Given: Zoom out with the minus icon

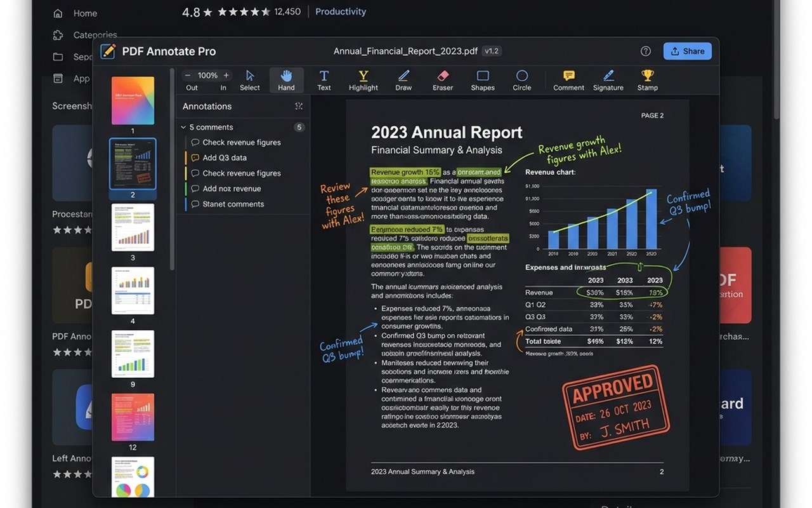Looking at the screenshot, I should [188, 75].
